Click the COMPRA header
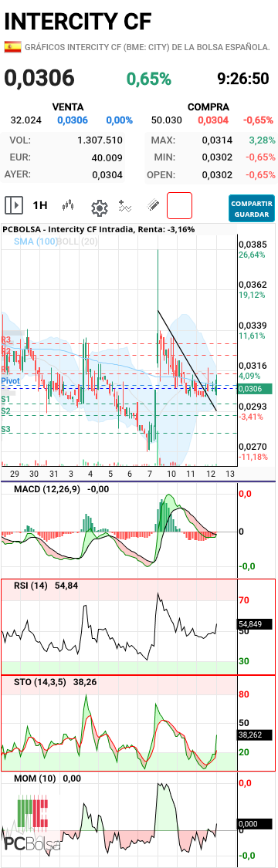The image size is (278, 868). coord(208,106)
